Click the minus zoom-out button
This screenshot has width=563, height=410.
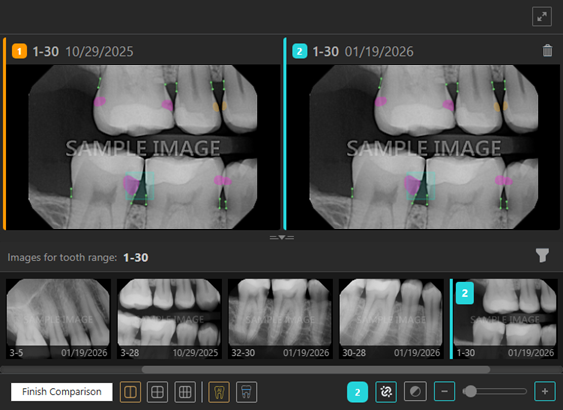(444, 391)
